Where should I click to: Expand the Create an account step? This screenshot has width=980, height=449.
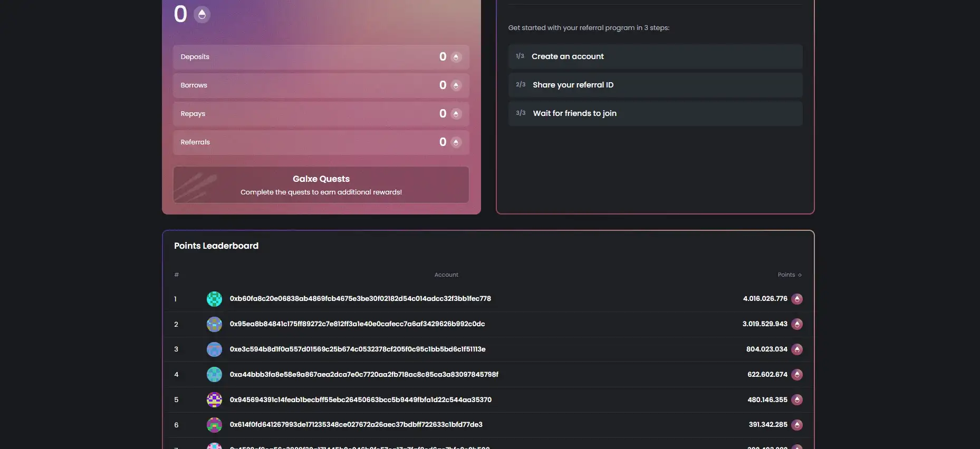[655, 56]
